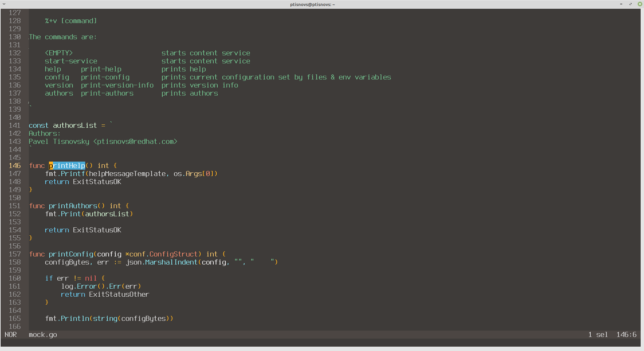Click 'MarshalIndent' on line 158

[171, 262]
